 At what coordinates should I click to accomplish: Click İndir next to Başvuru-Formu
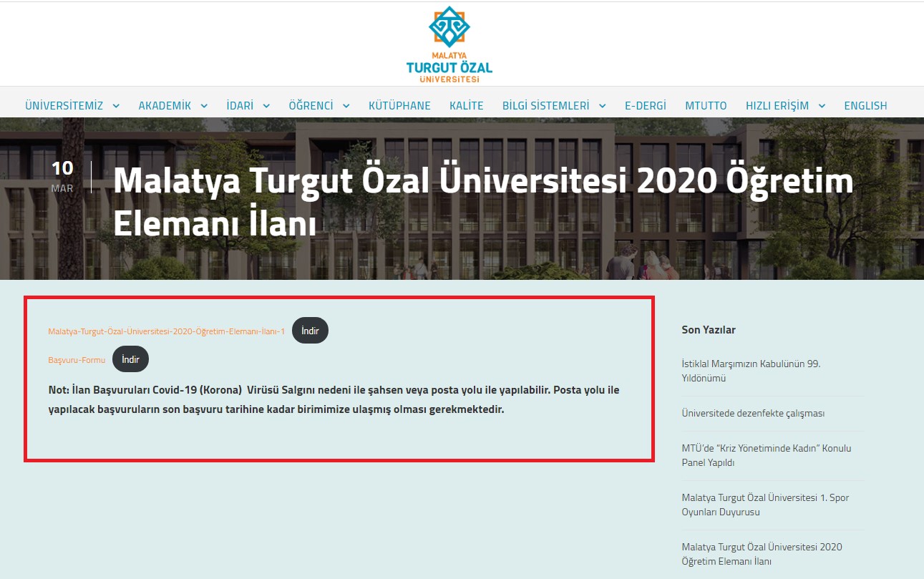[x=130, y=359]
